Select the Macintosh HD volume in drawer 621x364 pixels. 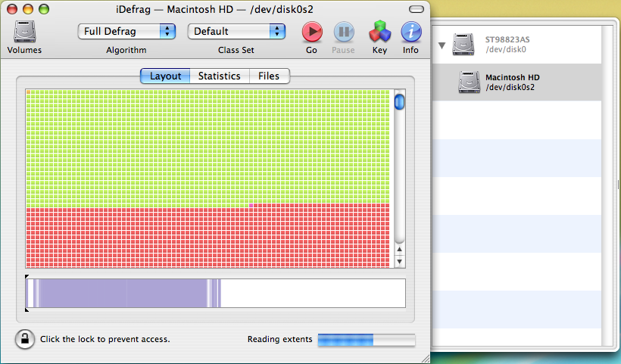pyautogui.click(x=516, y=82)
